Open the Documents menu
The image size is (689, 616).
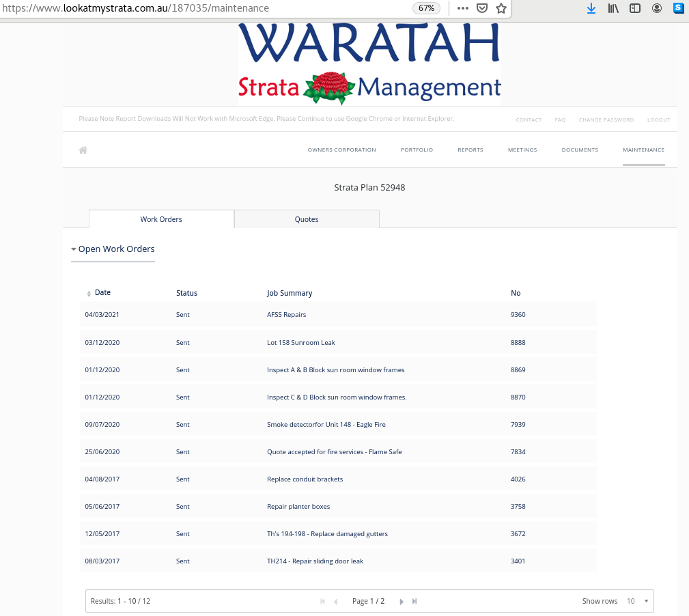coord(580,150)
